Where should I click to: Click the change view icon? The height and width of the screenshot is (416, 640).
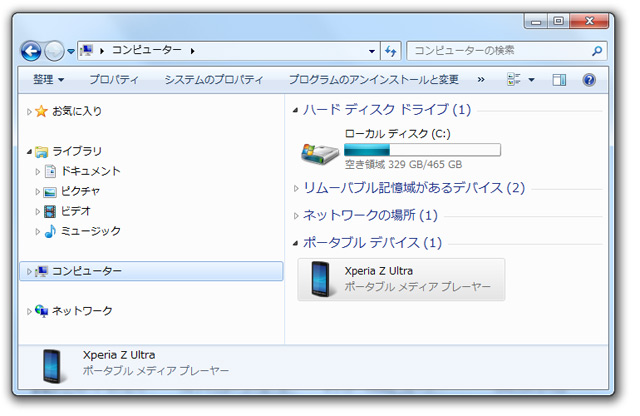[514, 79]
